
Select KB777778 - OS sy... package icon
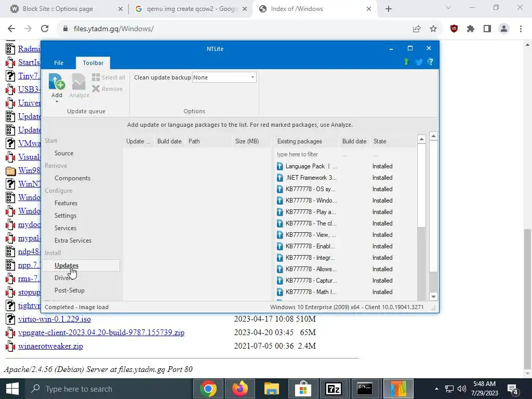(x=280, y=189)
